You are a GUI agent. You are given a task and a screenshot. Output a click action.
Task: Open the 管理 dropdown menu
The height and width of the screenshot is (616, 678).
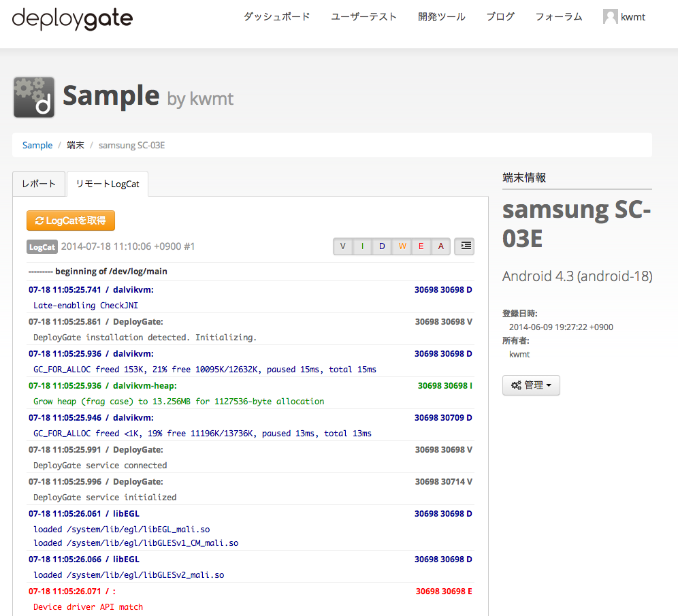click(531, 385)
